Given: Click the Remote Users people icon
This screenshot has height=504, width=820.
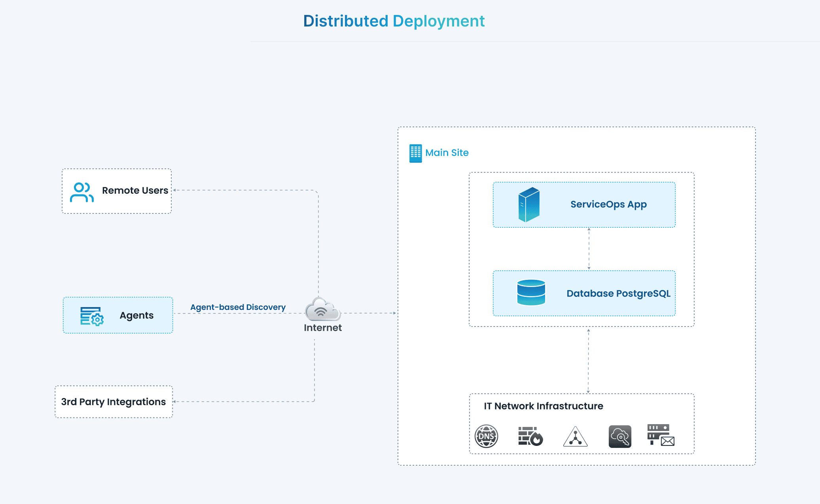Looking at the screenshot, I should 82,192.
